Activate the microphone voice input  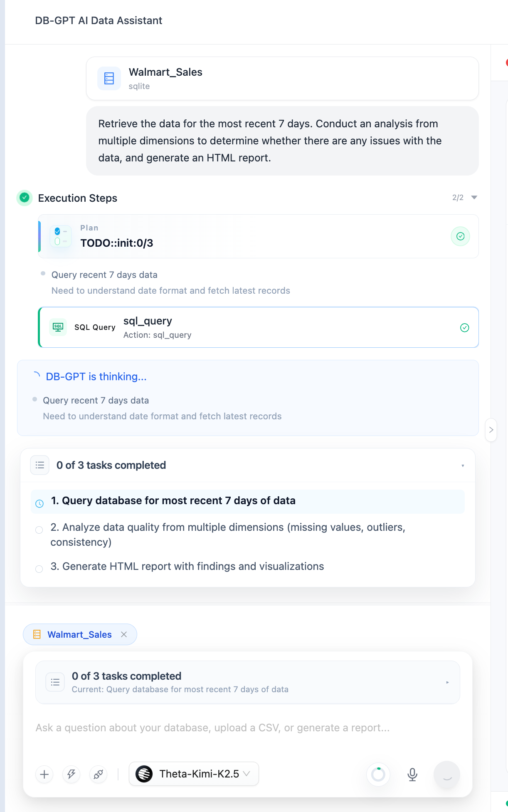tap(412, 774)
